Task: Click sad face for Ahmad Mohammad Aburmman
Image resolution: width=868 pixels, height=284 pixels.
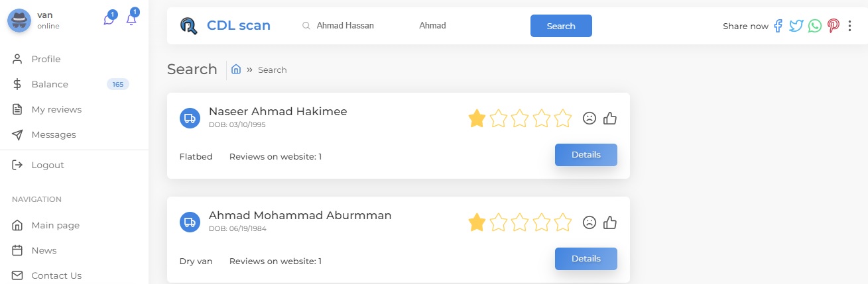Action: tap(589, 222)
